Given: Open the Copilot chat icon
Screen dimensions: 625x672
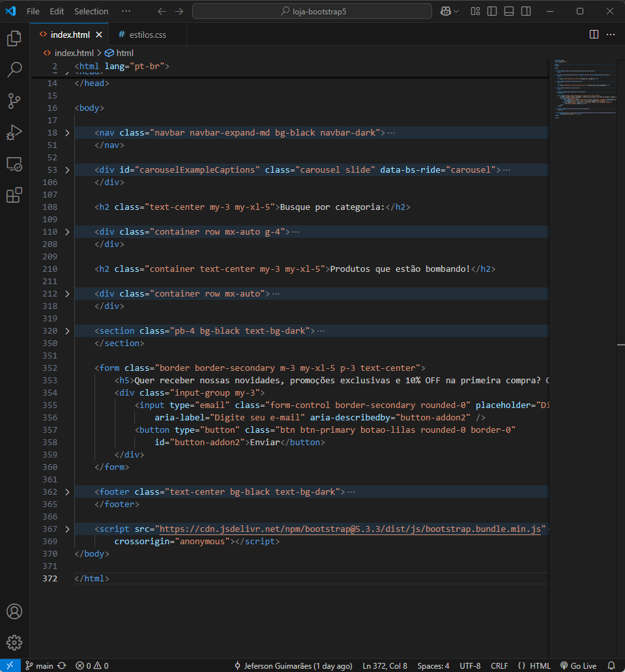Looking at the screenshot, I should pos(445,12).
